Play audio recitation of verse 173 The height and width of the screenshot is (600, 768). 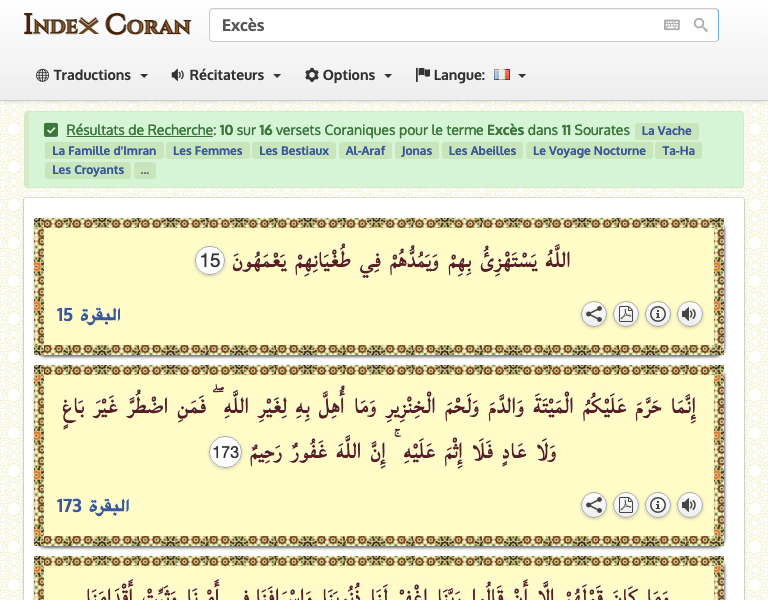click(689, 505)
